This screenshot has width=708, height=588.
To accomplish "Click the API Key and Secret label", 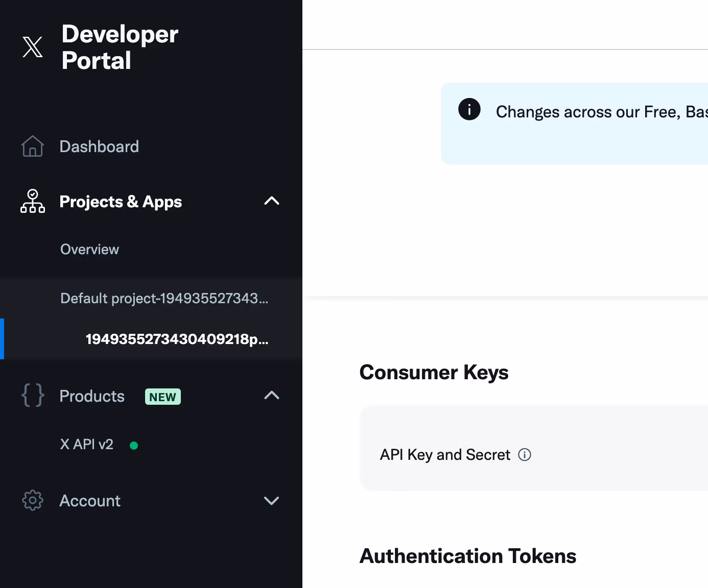I will [445, 455].
